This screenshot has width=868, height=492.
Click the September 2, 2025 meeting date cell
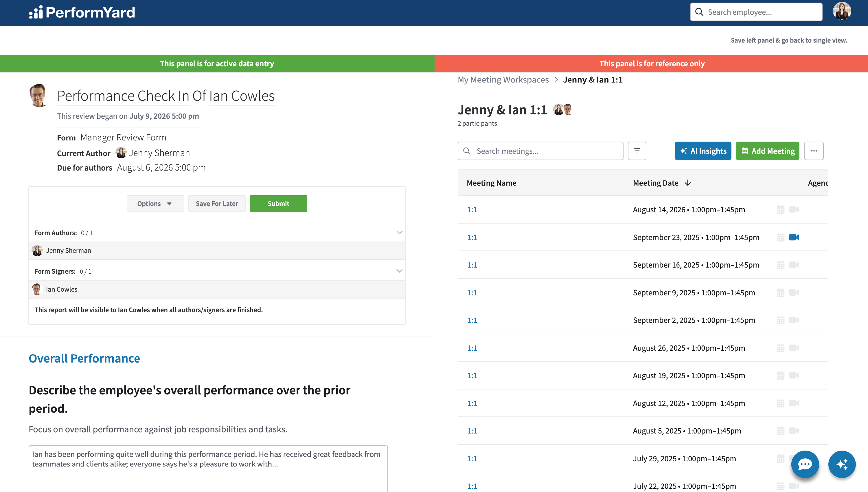click(x=694, y=320)
